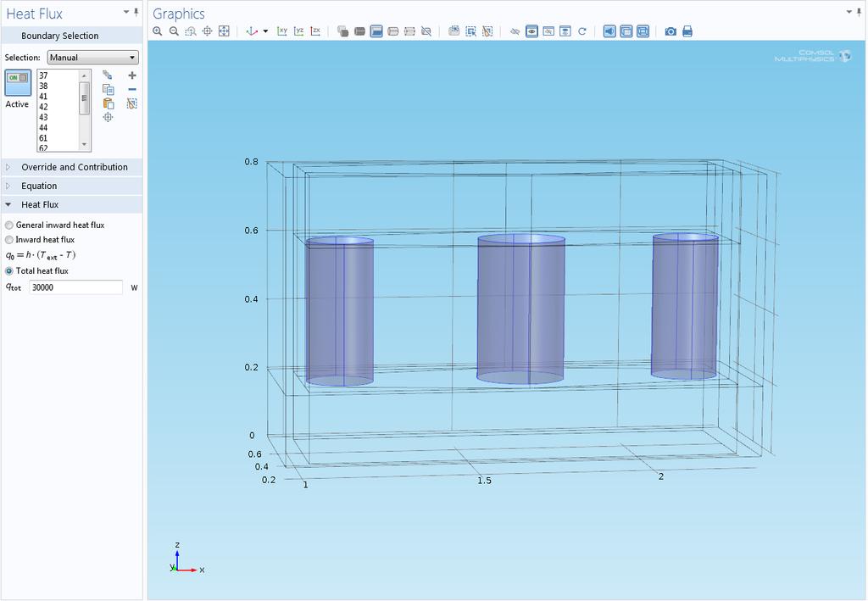Toggle the Active ON selection button
This screenshot has height=601, width=868.
click(x=18, y=82)
